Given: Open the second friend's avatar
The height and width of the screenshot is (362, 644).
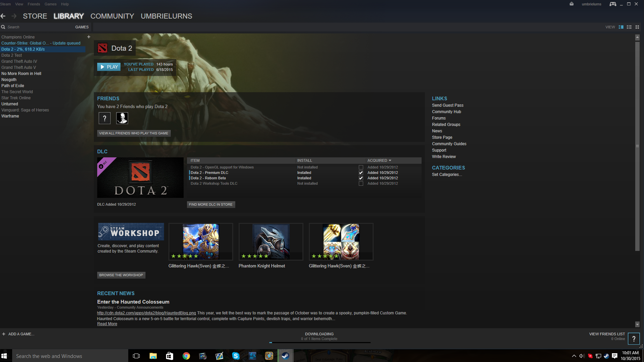Looking at the screenshot, I should pos(122,118).
